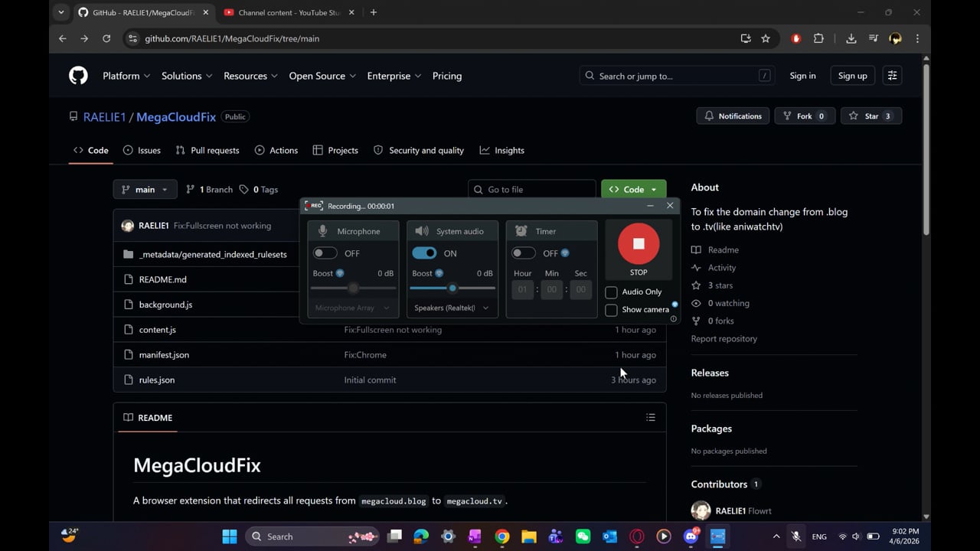Click Notifications bell button
The height and width of the screenshot is (551, 980).
(x=733, y=116)
